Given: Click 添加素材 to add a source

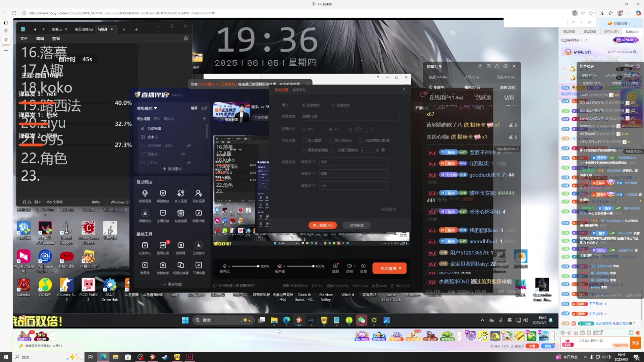Looking at the screenshot, I should tap(172, 169).
